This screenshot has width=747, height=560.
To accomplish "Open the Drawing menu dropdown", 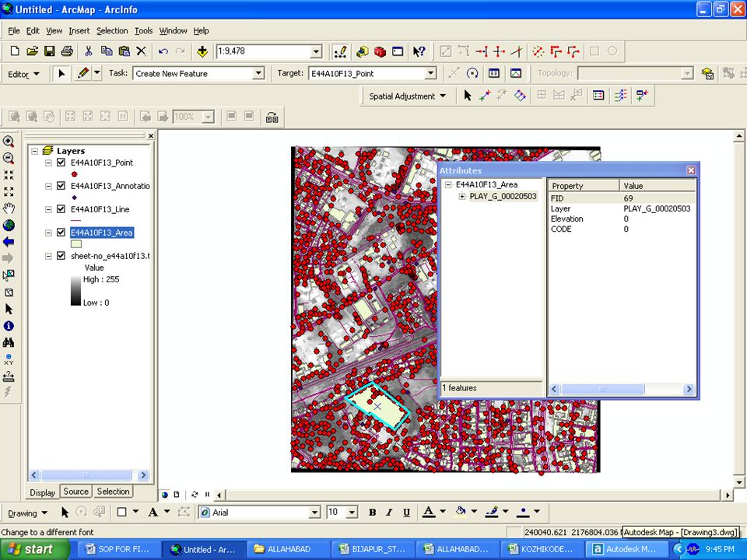I will pos(28,513).
